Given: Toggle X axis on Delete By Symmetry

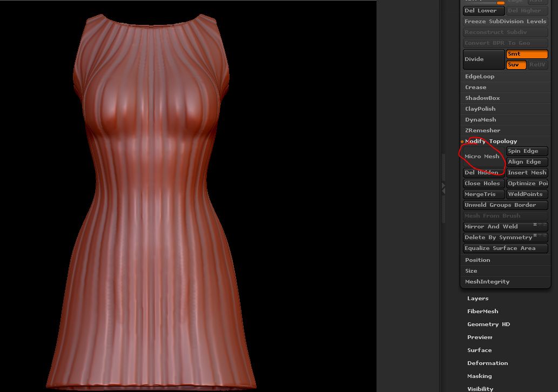Looking at the screenshot, I should 535,235.
